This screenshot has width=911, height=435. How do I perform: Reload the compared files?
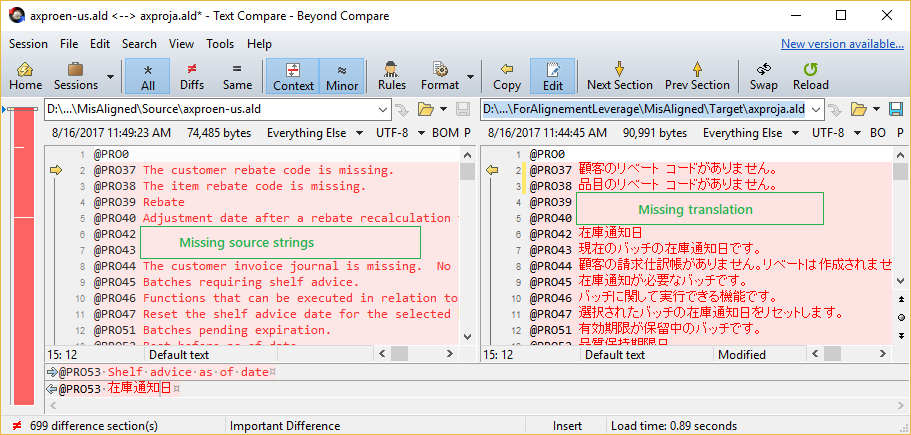[x=810, y=76]
